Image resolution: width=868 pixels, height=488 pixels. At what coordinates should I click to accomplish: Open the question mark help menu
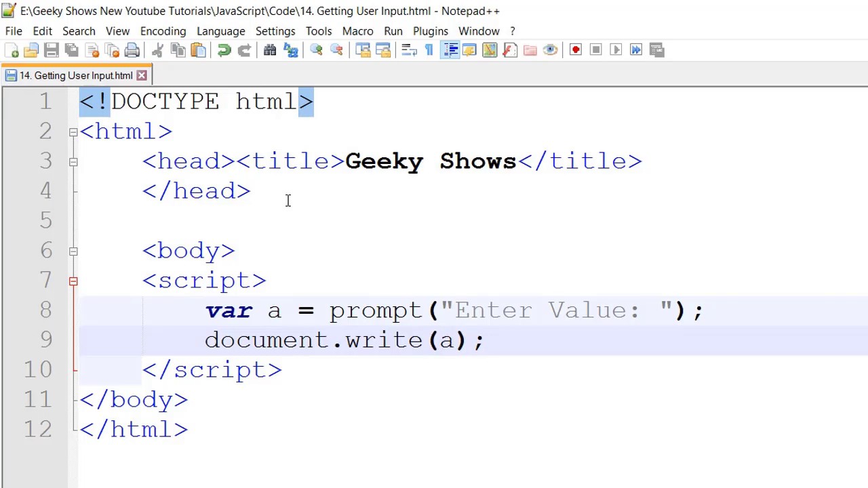tap(512, 31)
